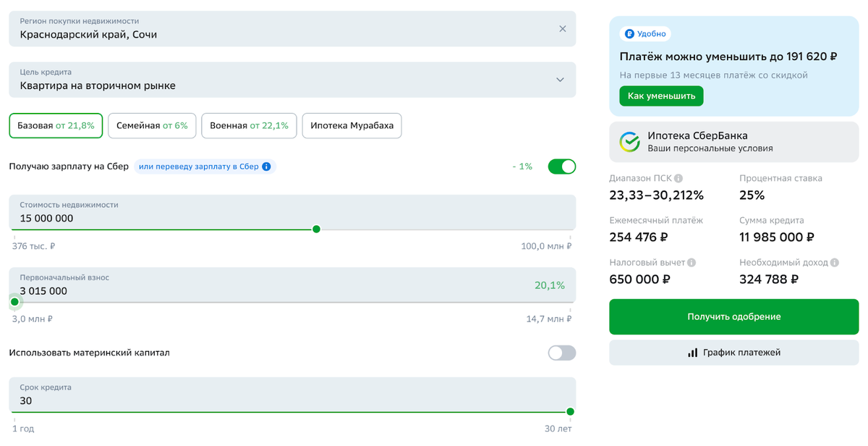The height and width of the screenshot is (446, 868).
Task: Open the 'Квартира на вторичном рынке' combo box
Action: coord(292,80)
